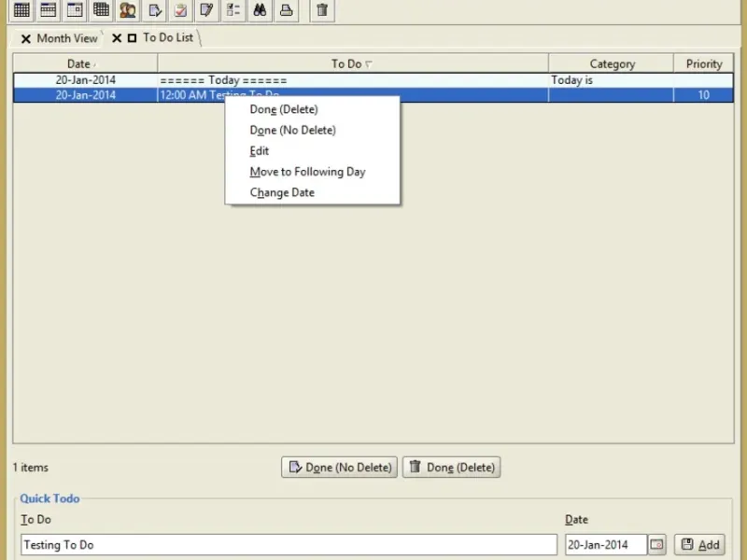Screen dimensions: 747x560
Task: Click the '1 items' count label
Action: click(31, 468)
